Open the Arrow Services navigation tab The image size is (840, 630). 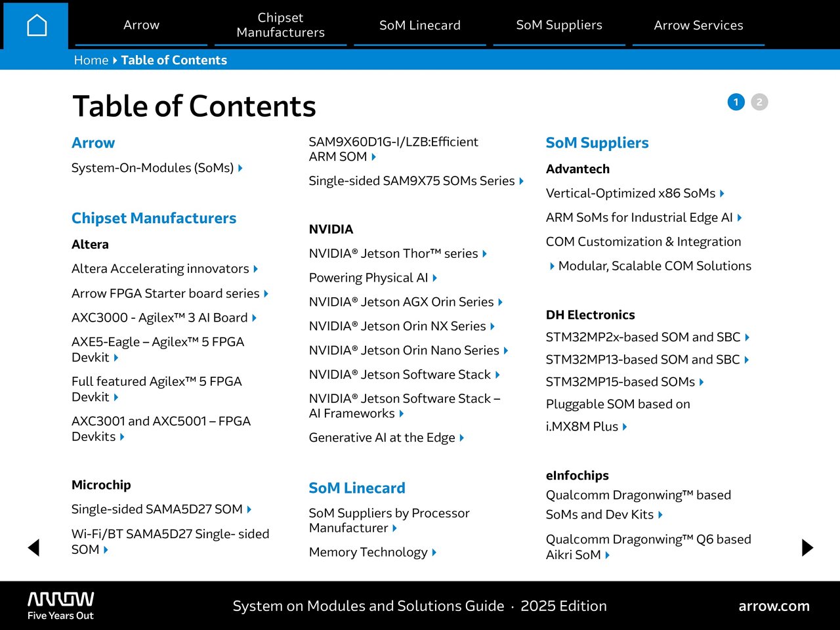click(698, 25)
